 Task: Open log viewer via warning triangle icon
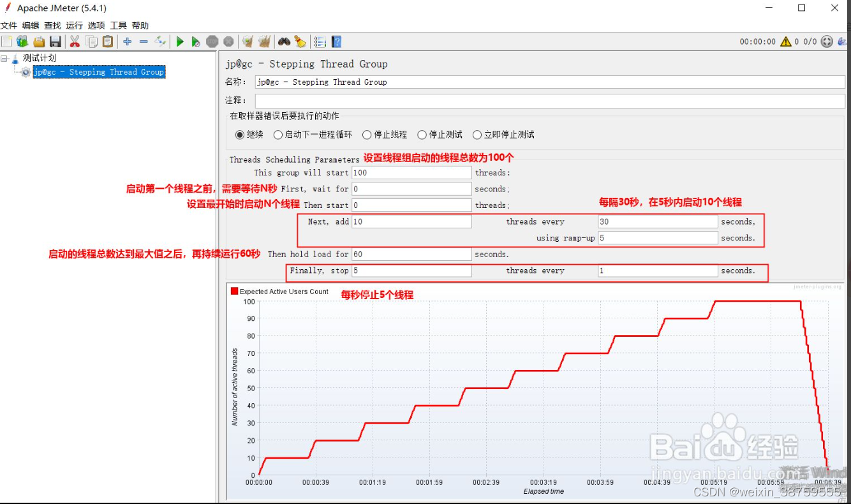[786, 41]
